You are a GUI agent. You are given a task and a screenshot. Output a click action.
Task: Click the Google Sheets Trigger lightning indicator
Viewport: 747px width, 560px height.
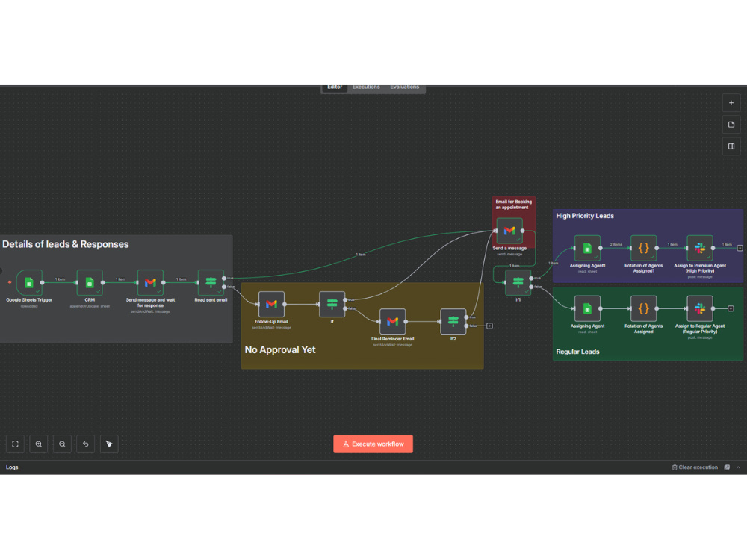(x=10, y=282)
